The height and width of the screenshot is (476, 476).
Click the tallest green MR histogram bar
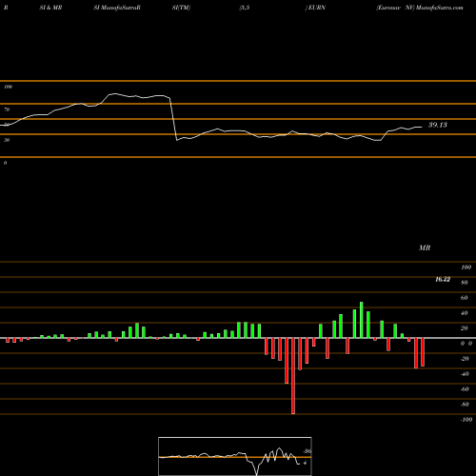click(x=362, y=320)
